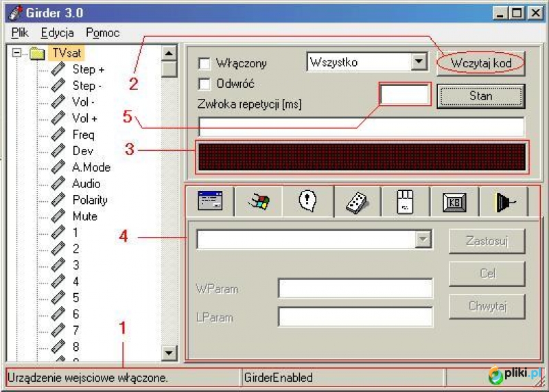
Task: Click the WParam input field
Action: pyautogui.click(x=355, y=288)
